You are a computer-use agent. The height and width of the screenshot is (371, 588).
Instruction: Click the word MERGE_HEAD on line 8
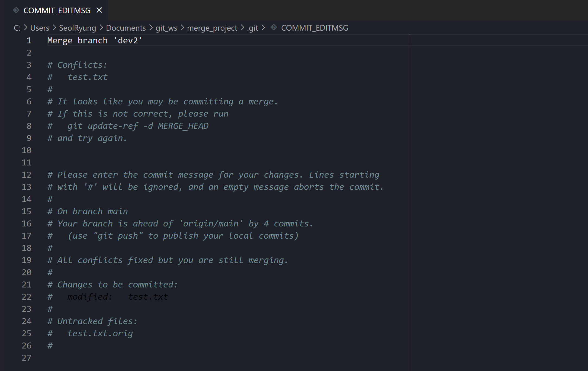pos(183,126)
